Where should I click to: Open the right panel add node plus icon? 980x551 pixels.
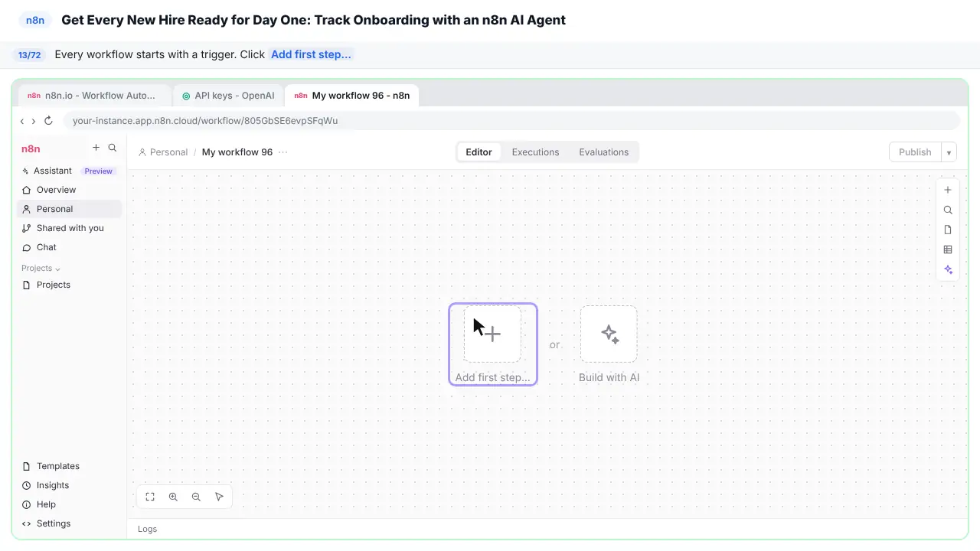click(948, 190)
